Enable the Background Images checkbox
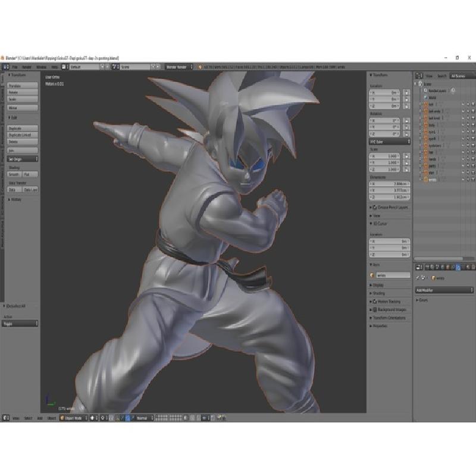The image size is (476, 476). (x=375, y=309)
